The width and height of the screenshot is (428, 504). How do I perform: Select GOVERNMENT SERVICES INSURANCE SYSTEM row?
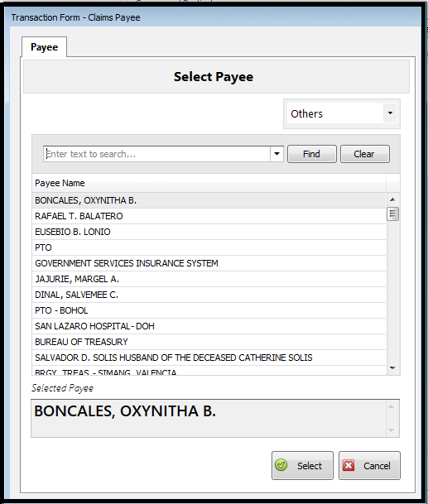209,263
